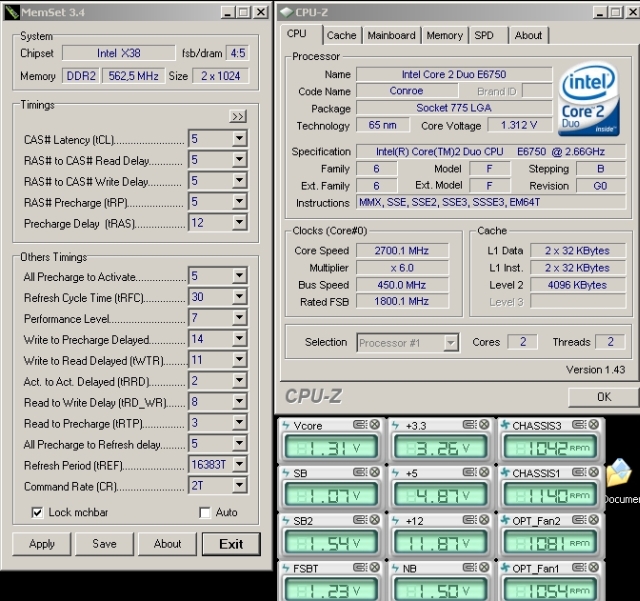Open the Documents folder desktop icon
This screenshot has width=640, height=601.
point(620,481)
